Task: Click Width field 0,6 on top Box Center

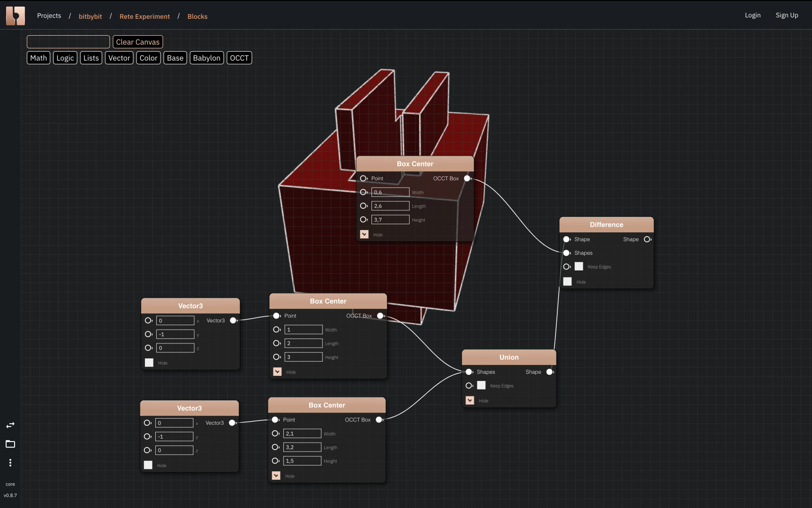Action: click(390, 192)
